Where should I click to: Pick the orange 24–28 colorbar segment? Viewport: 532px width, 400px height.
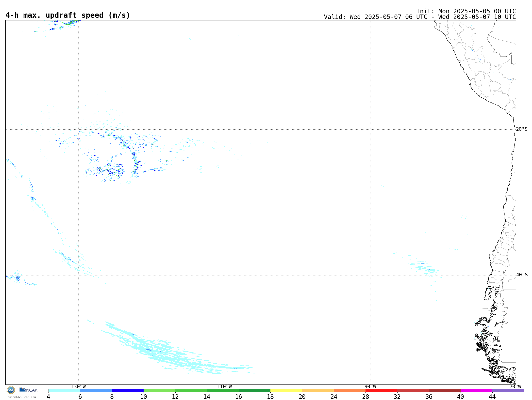click(350, 391)
